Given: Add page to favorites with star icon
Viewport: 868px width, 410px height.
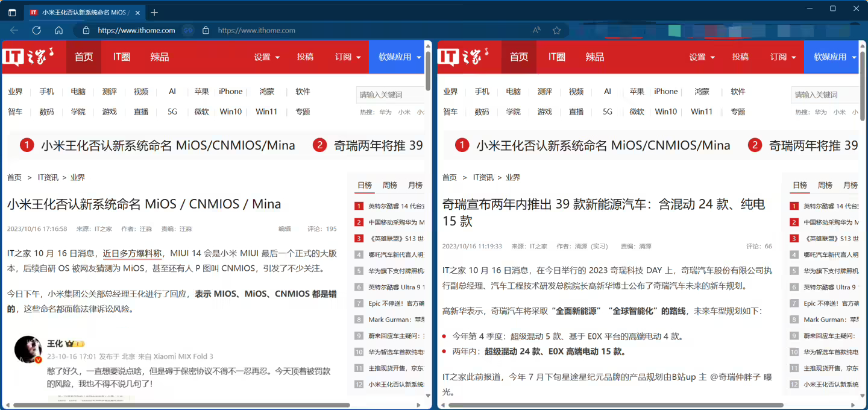Looking at the screenshot, I should coord(556,30).
